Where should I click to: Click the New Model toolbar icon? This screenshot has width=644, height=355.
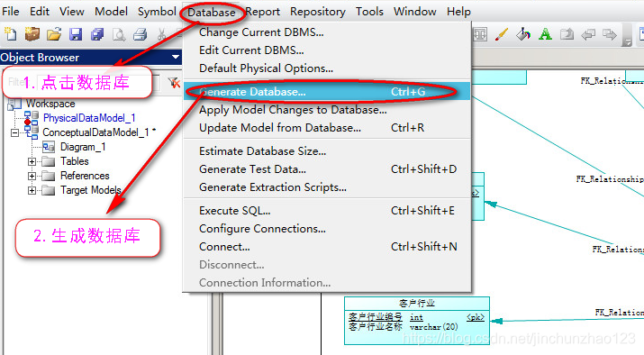point(10,34)
